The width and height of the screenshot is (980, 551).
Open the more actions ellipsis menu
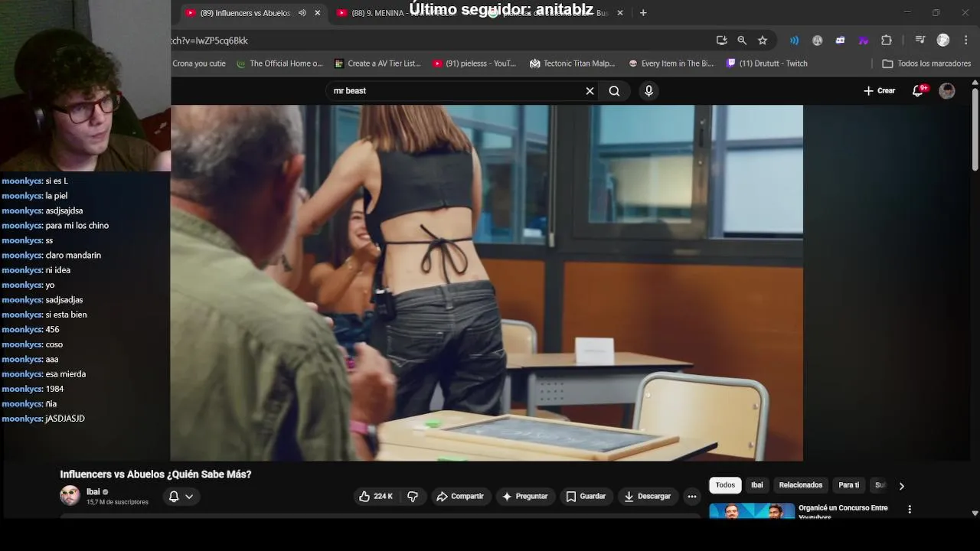tap(692, 497)
